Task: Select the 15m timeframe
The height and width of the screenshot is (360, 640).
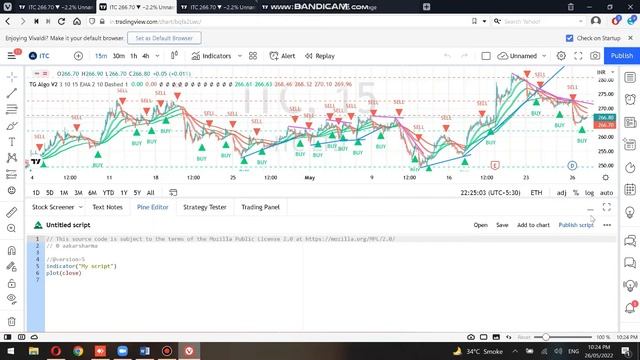Action: click(101, 56)
